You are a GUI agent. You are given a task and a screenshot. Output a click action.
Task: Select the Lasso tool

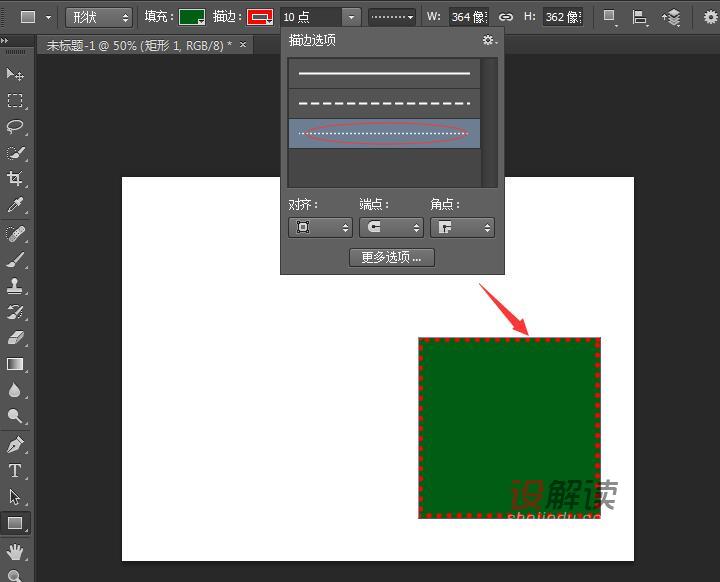pos(15,127)
